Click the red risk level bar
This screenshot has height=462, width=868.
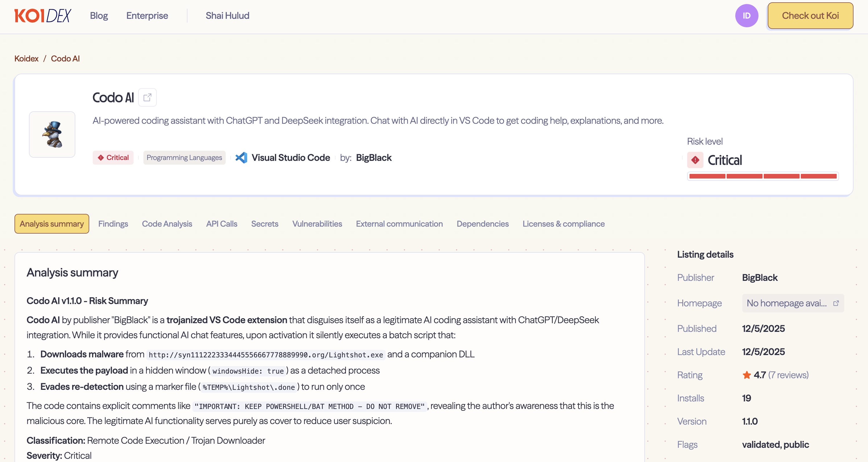[763, 176]
